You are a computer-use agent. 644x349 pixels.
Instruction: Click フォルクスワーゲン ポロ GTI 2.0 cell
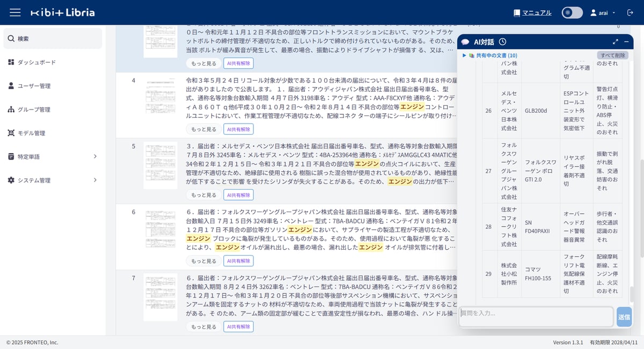tap(540, 171)
